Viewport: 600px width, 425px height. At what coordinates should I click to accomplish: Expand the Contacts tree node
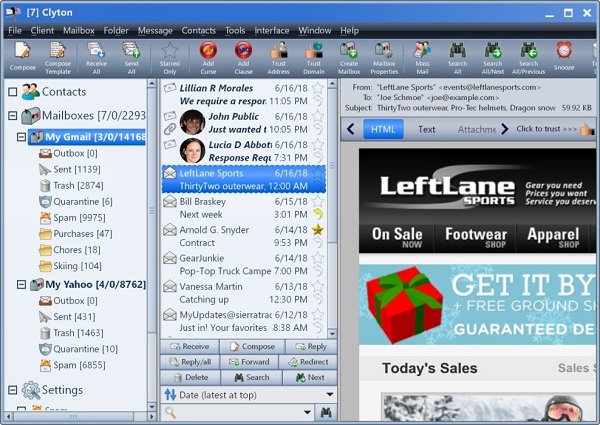[x=13, y=92]
